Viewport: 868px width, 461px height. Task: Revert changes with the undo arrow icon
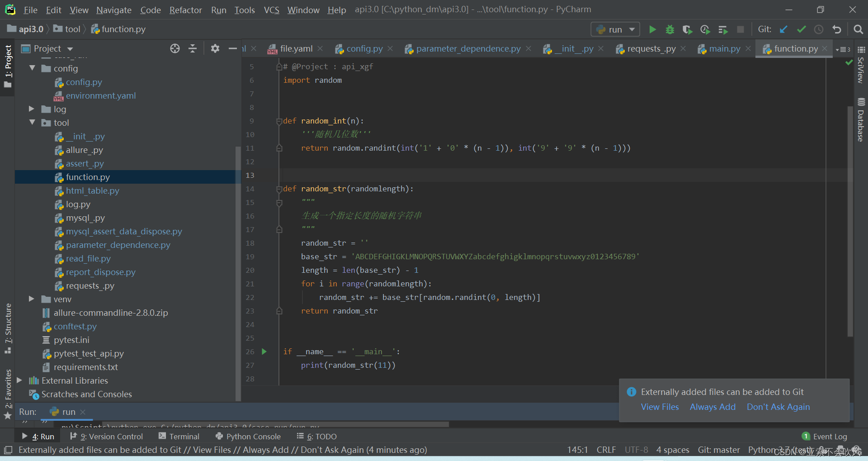click(837, 29)
